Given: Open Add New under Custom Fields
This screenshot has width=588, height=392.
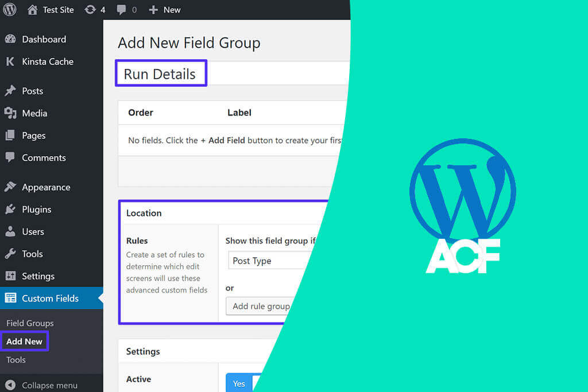Looking at the screenshot, I should pos(24,341).
